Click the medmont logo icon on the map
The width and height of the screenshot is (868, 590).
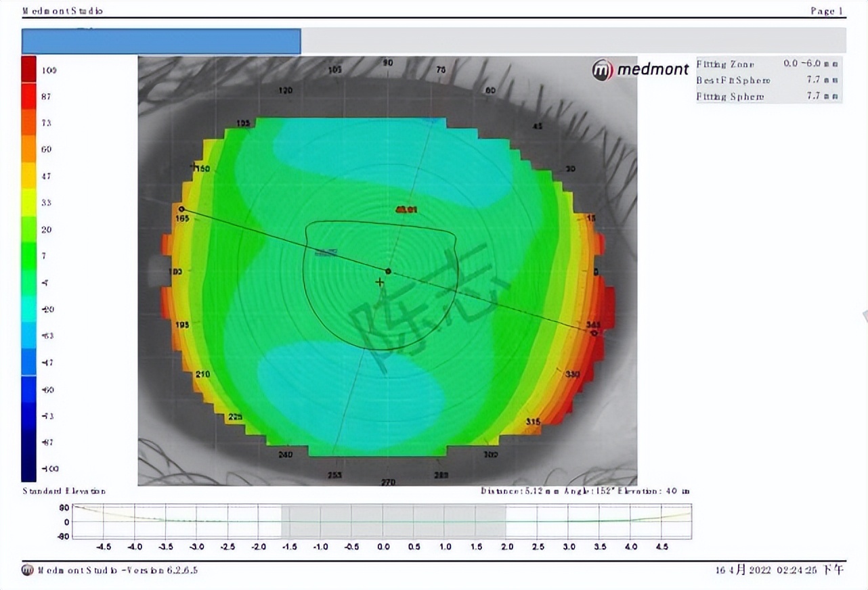[x=603, y=70]
